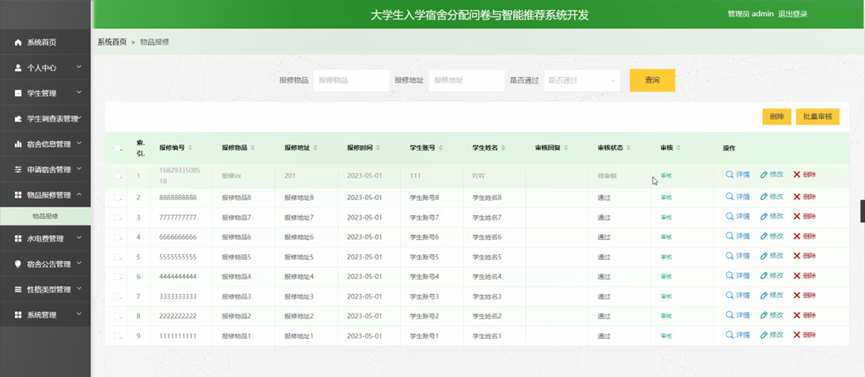Check the box for row 4444444444
This screenshot has width=865, height=377.
coord(117,276)
